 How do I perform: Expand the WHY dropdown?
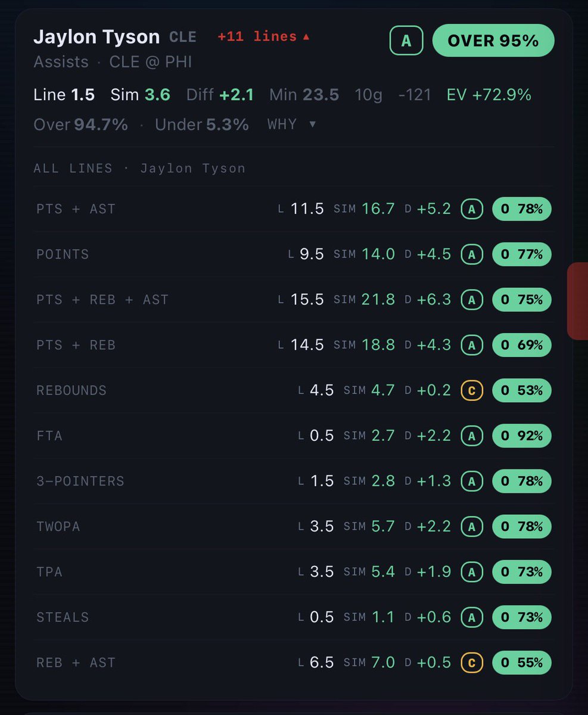click(292, 125)
